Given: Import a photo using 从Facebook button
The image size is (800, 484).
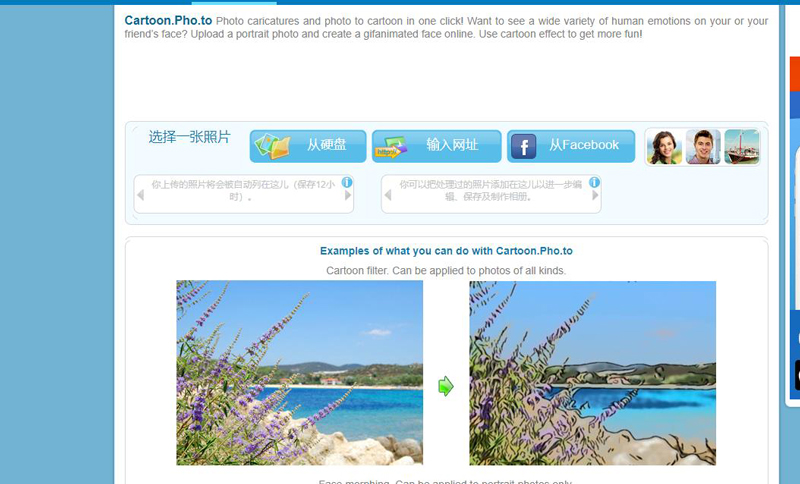Looking at the screenshot, I should (x=571, y=146).
